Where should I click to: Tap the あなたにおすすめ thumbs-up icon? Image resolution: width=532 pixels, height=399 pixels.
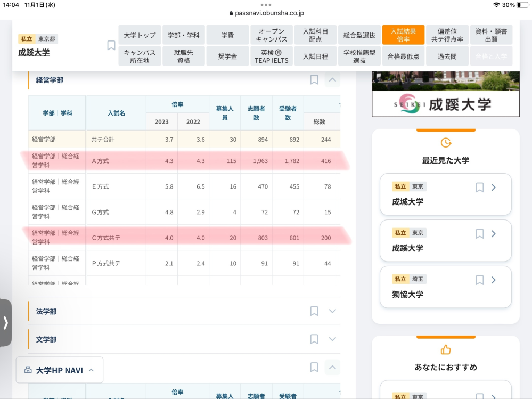(446, 349)
